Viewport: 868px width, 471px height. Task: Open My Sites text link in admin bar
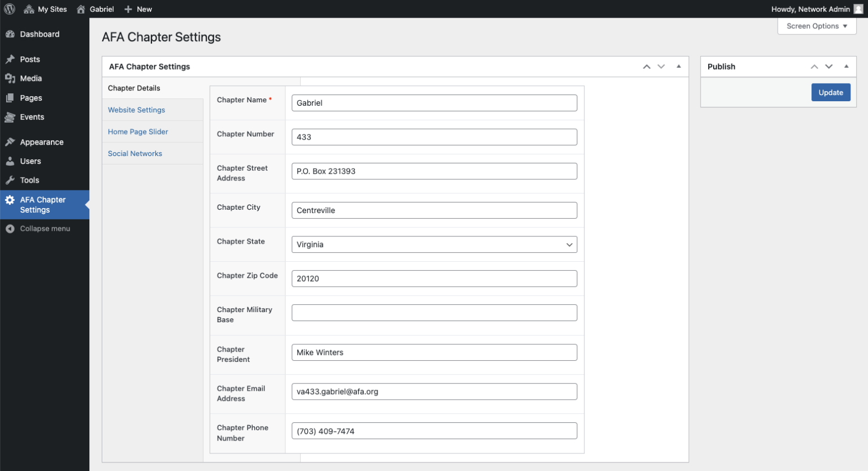pyautogui.click(x=53, y=9)
